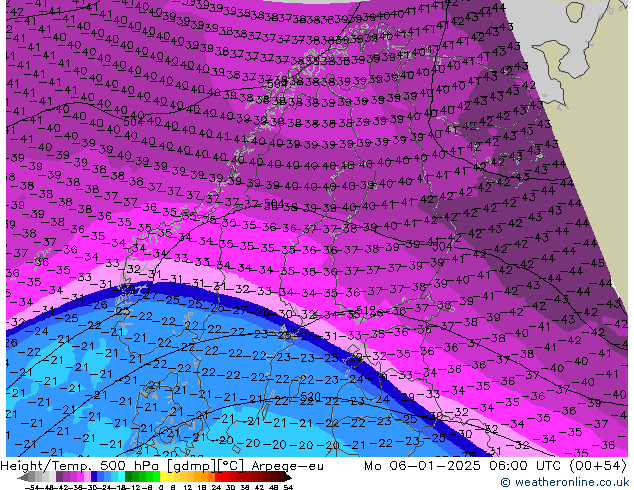This screenshot has width=634, height=490.
Task: Pick the bright red legend swatch at 24
Action: pos(218,477)
